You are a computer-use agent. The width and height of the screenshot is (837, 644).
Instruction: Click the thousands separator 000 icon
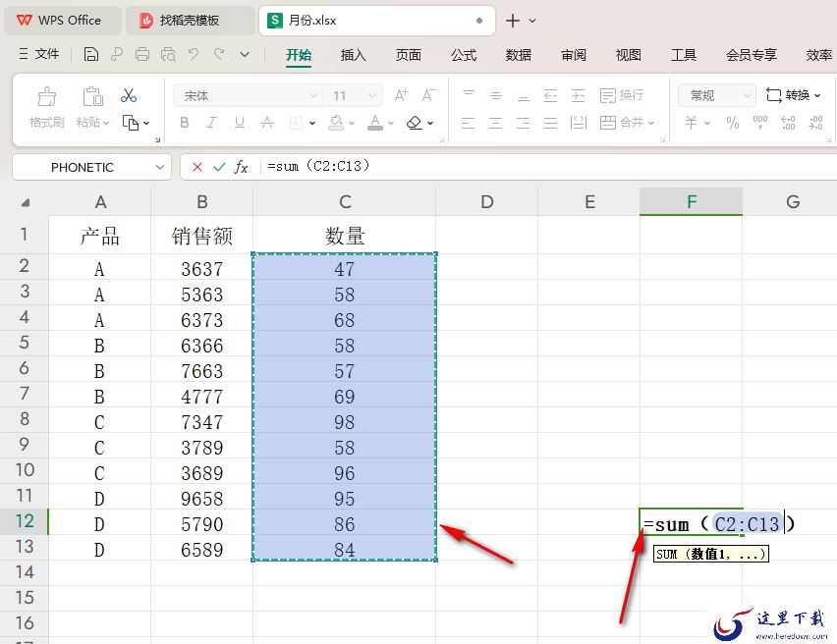[760, 123]
